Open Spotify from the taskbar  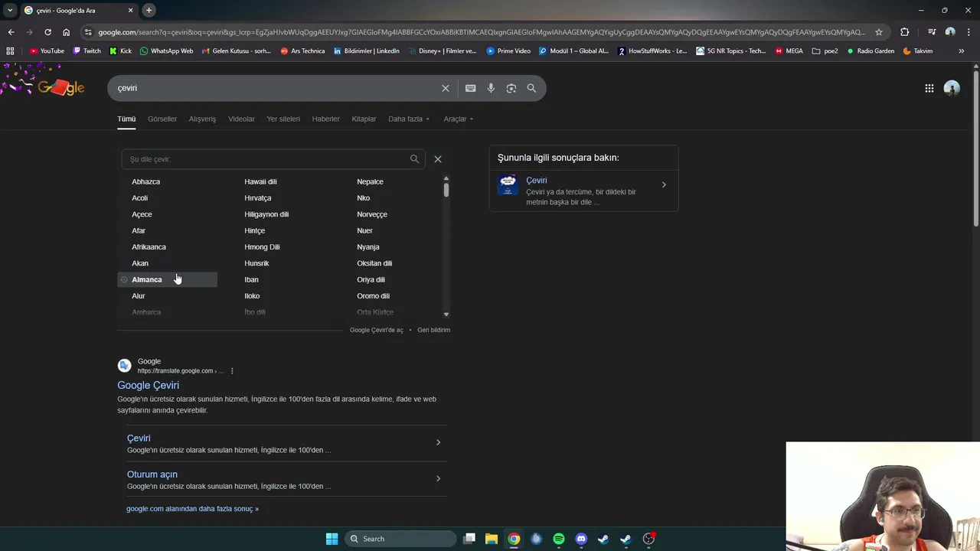559,539
